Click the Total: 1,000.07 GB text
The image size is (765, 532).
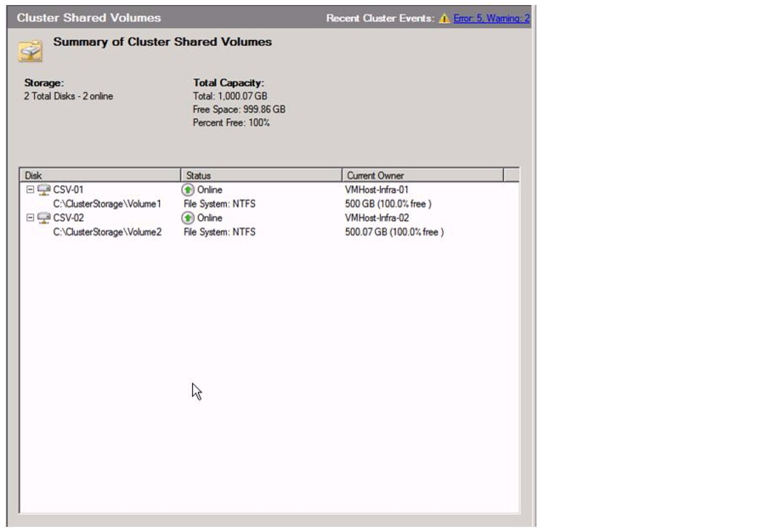pos(229,96)
